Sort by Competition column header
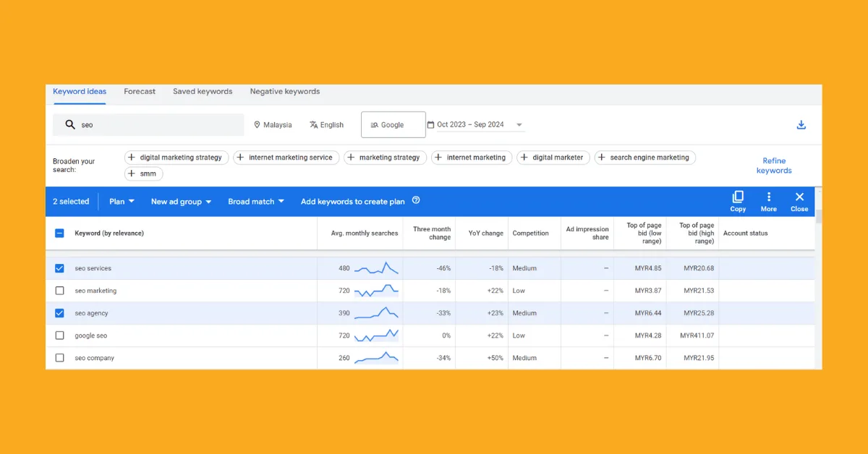 pos(531,234)
